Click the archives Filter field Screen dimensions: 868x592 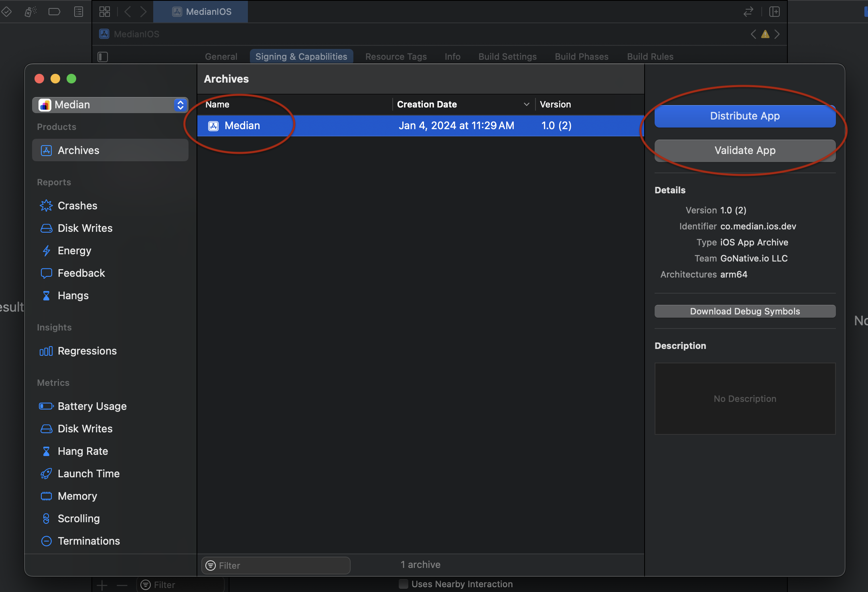click(276, 565)
